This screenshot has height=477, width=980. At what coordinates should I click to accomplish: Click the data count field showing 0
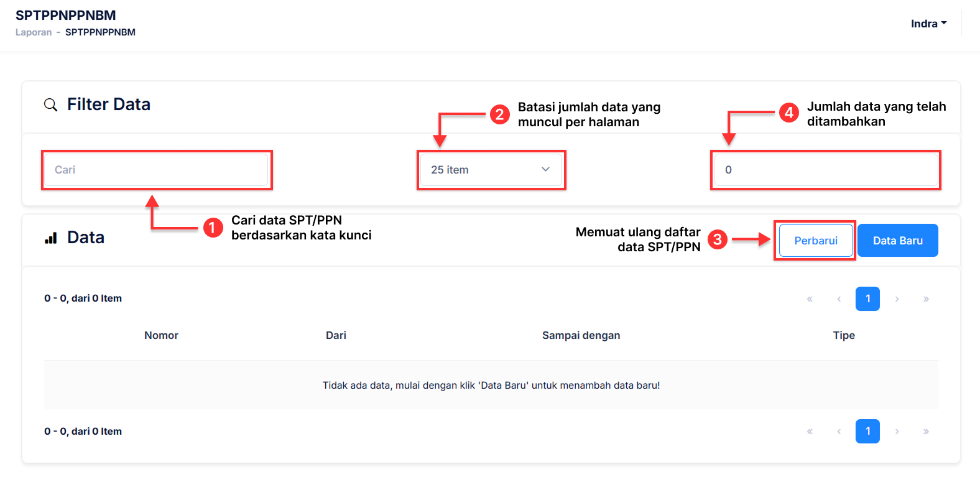826,170
